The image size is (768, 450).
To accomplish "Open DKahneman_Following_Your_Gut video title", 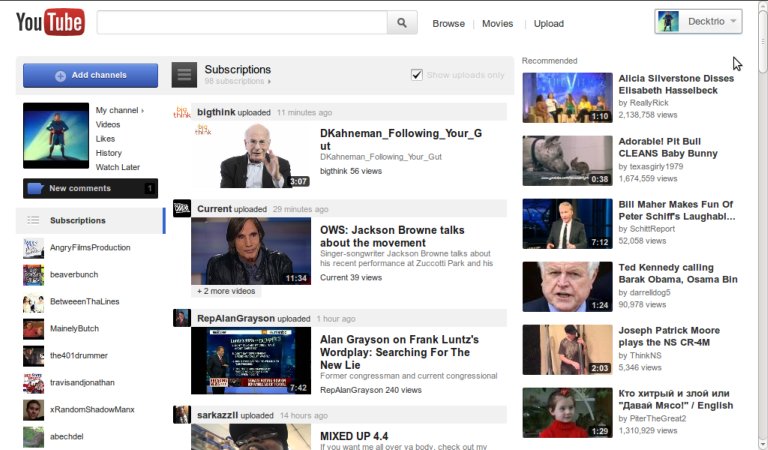I will (401, 140).
